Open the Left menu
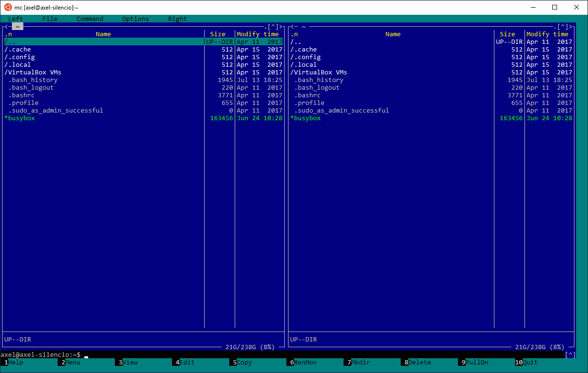 click(x=16, y=19)
